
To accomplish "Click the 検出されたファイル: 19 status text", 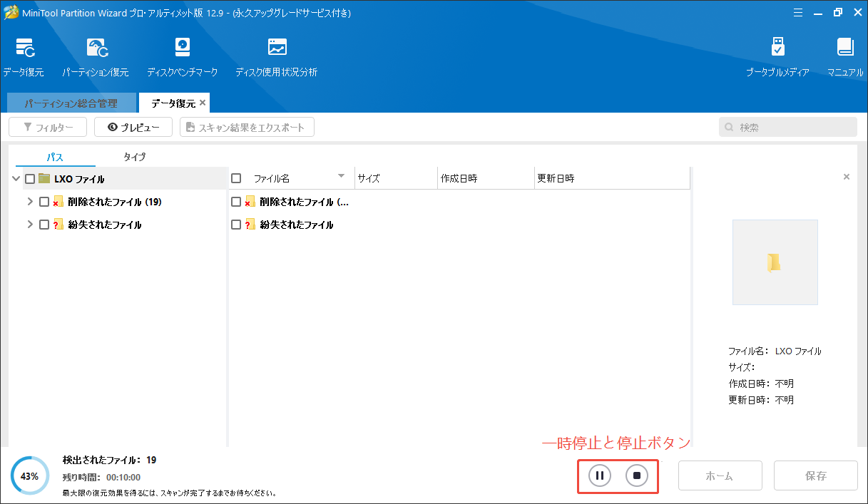I will click(x=109, y=460).
